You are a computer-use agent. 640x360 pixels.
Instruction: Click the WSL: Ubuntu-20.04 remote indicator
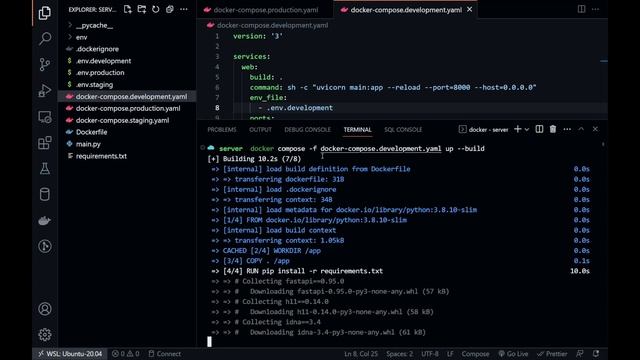click(70, 354)
